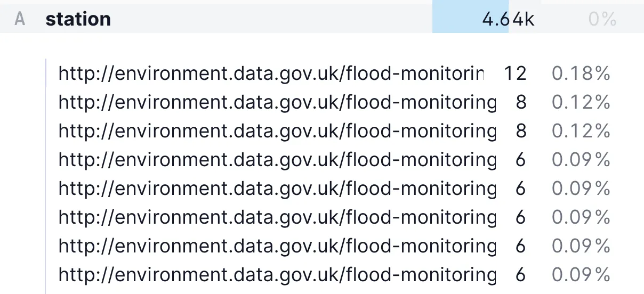The image size is (644, 294).
Task: Select the first URL with count 6
Action: tap(277, 160)
